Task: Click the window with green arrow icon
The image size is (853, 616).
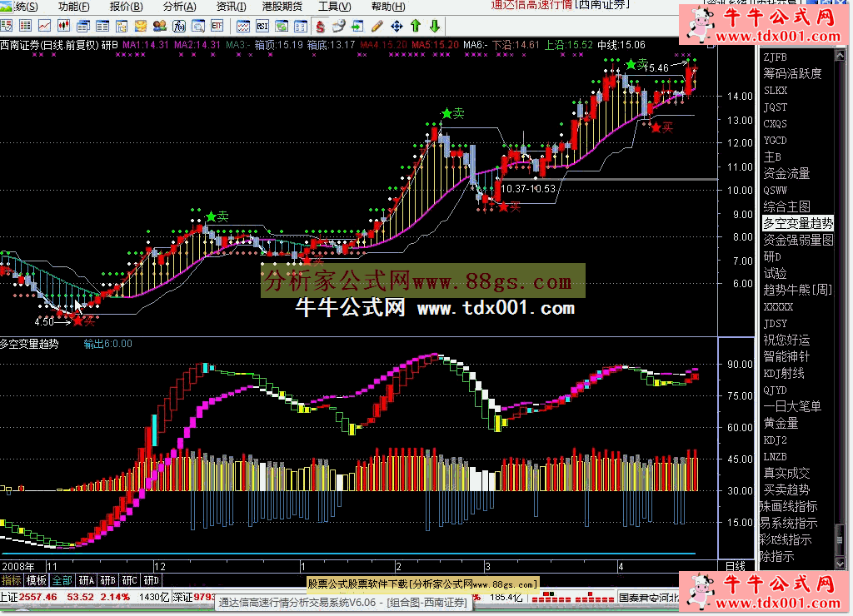Action: click(357, 26)
